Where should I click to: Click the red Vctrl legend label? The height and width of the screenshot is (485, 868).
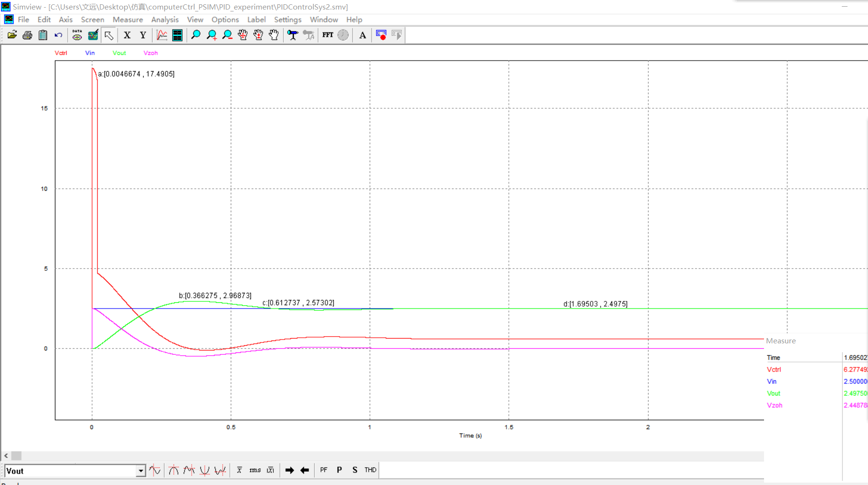tap(61, 53)
